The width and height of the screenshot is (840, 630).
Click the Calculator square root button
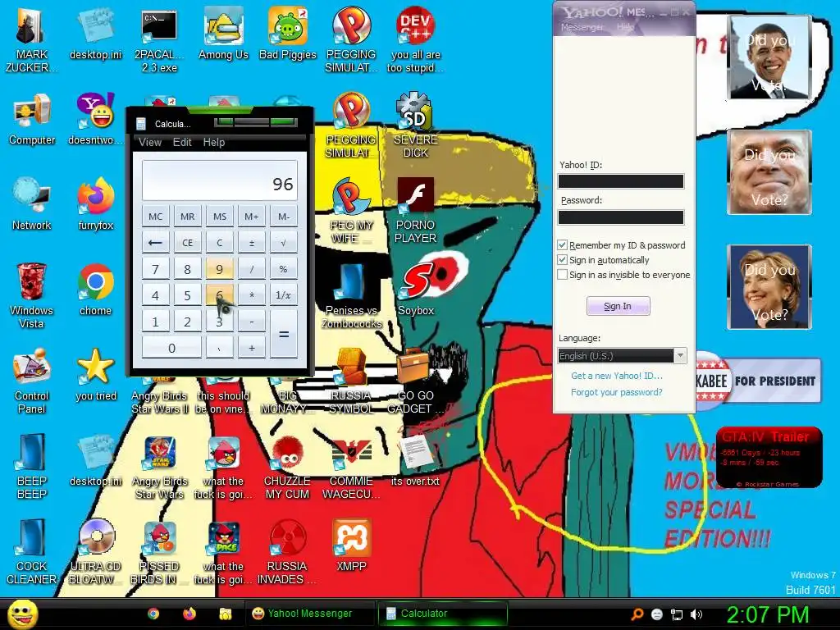pyautogui.click(x=283, y=243)
